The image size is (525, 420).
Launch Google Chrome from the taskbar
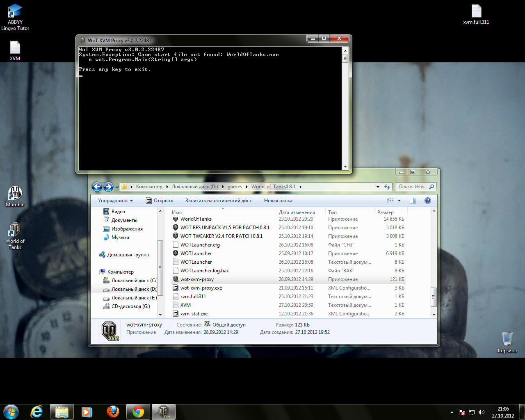click(138, 412)
